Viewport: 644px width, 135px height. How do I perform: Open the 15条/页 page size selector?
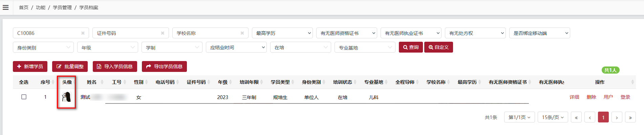tap(553, 117)
